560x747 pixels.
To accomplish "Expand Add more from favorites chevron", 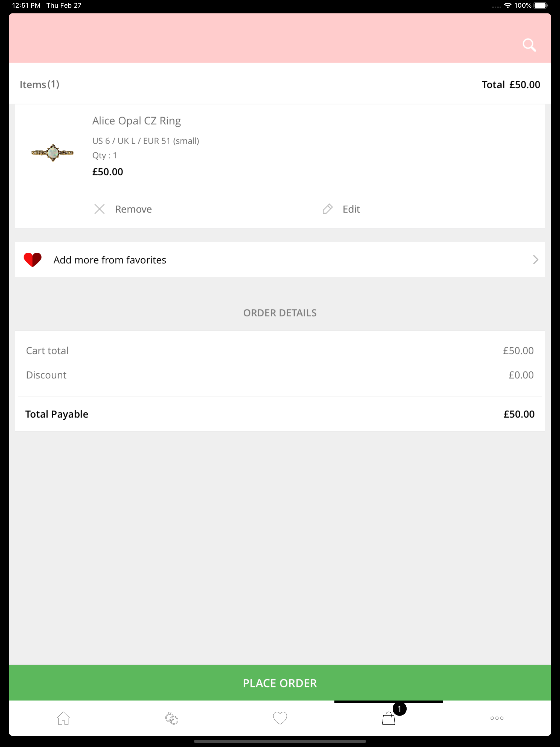I will (535, 260).
